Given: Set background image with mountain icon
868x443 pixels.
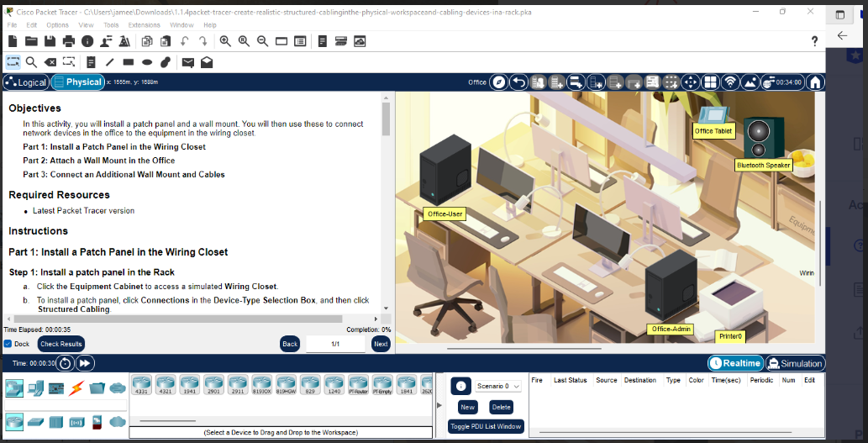Looking at the screenshot, I should pyautogui.click(x=750, y=82).
